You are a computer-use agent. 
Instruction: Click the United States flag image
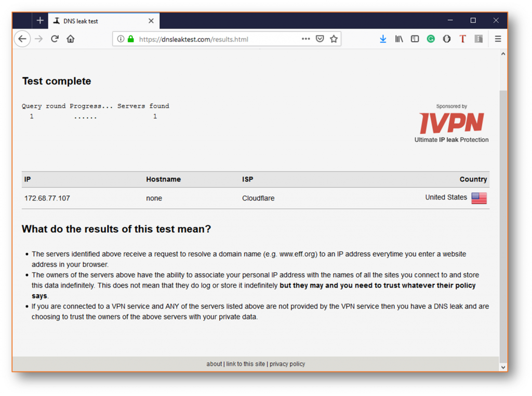(479, 198)
